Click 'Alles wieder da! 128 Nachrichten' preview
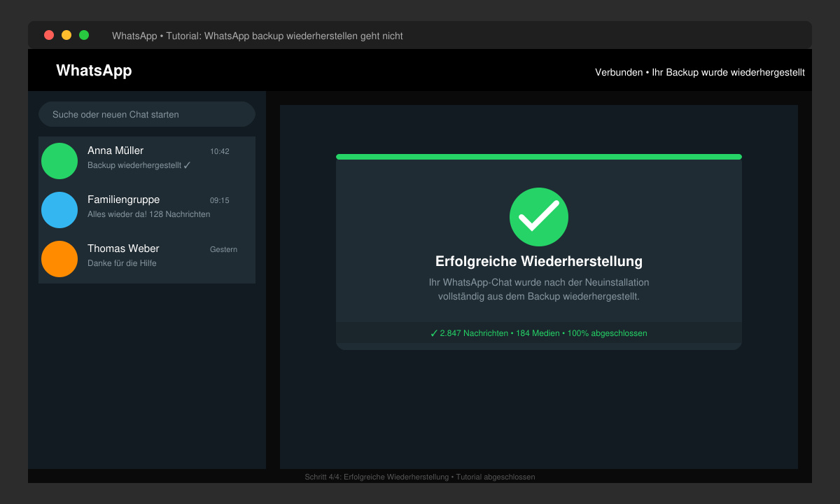Viewport: 840px width, 504px height. click(x=148, y=214)
